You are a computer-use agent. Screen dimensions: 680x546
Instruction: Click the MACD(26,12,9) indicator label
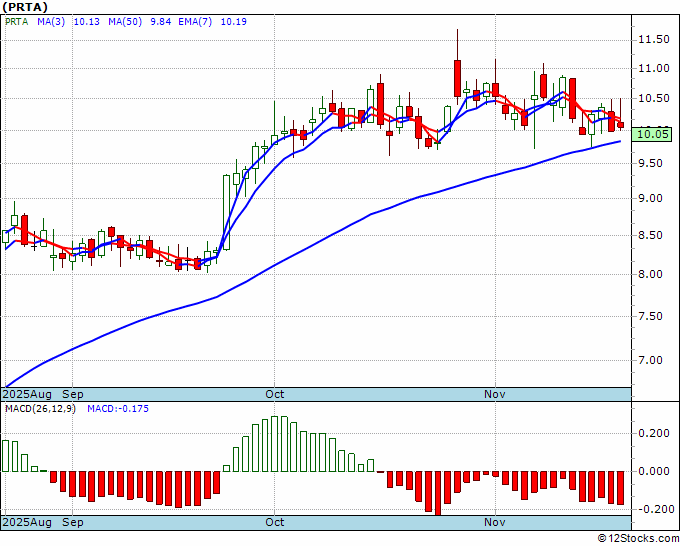[x=40, y=409]
